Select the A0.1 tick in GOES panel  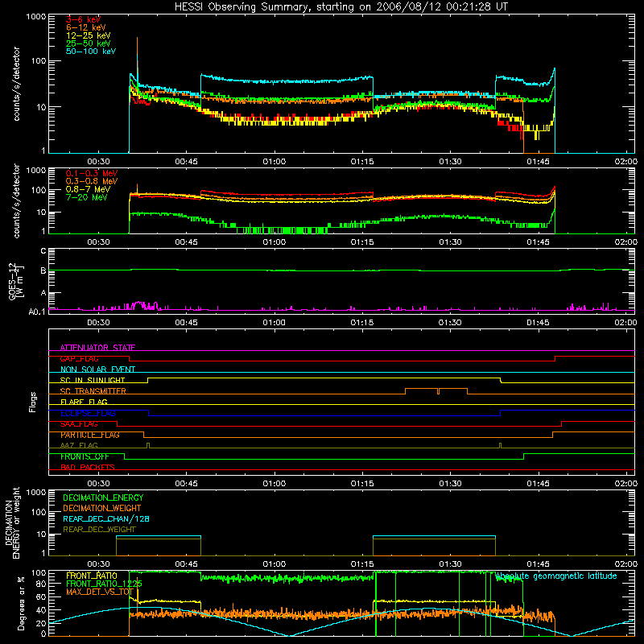coord(37,312)
